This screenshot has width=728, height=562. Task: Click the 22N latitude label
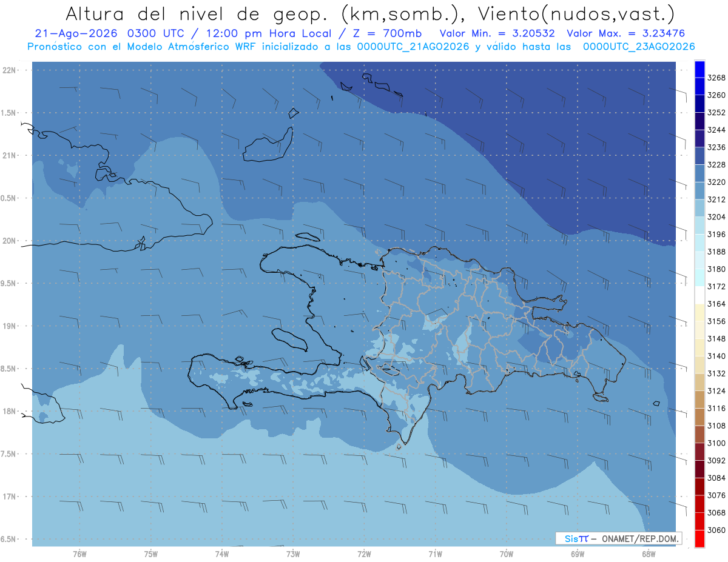9,70
